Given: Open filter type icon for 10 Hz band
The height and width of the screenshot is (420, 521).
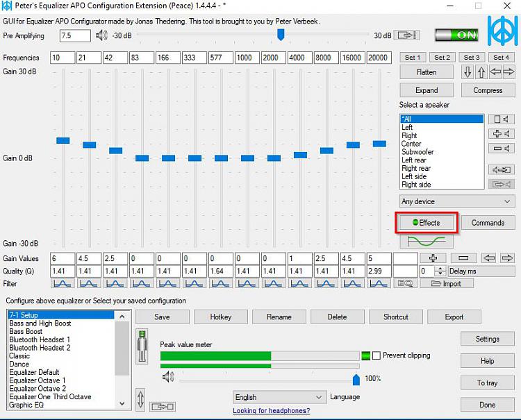Looking at the screenshot, I should [63, 283].
